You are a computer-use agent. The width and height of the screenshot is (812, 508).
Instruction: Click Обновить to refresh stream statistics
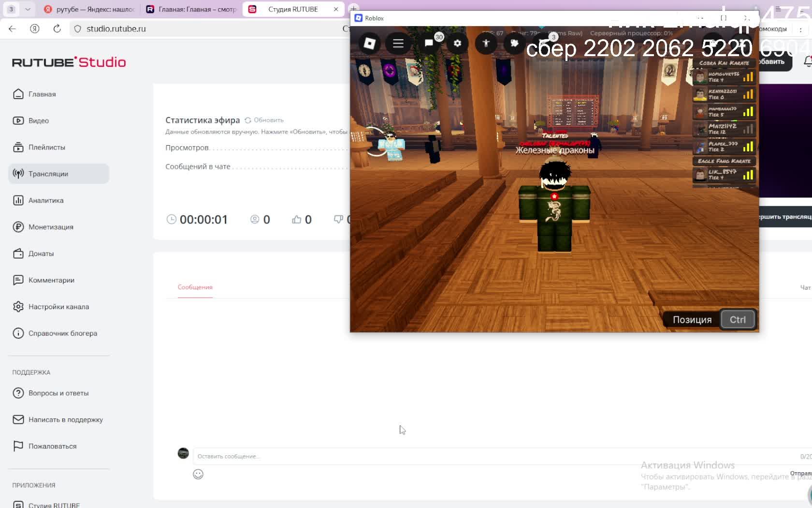tap(269, 120)
